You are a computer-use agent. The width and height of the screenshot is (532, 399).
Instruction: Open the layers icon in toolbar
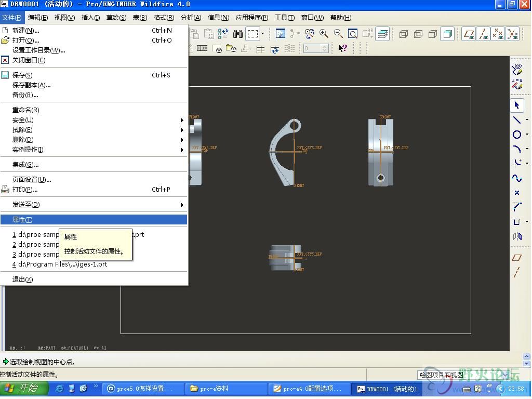(x=383, y=34)
